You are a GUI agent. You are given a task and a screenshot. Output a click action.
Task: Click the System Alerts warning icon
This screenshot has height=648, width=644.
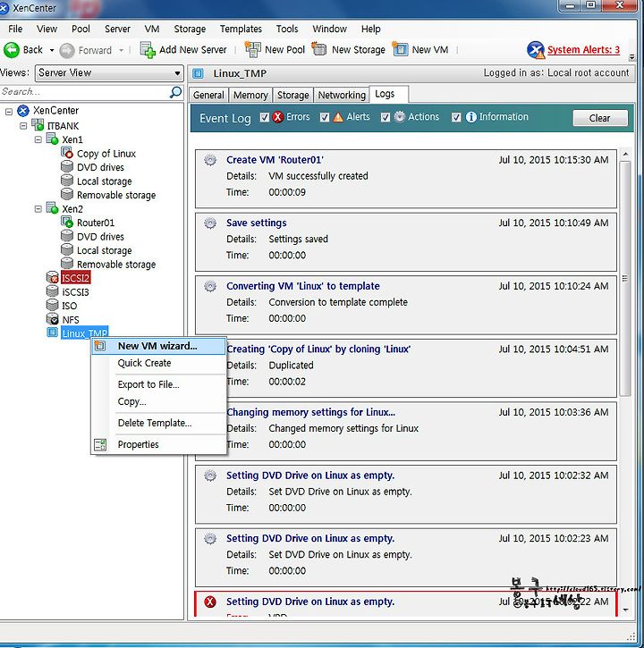pos(535,50)
